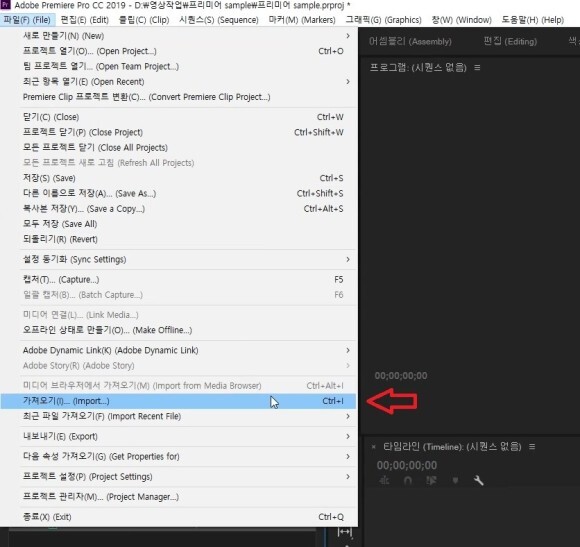Switch to the Assembly workspace tab
Viewport: 580px width, 547px height.
click(x=410, y=41)
